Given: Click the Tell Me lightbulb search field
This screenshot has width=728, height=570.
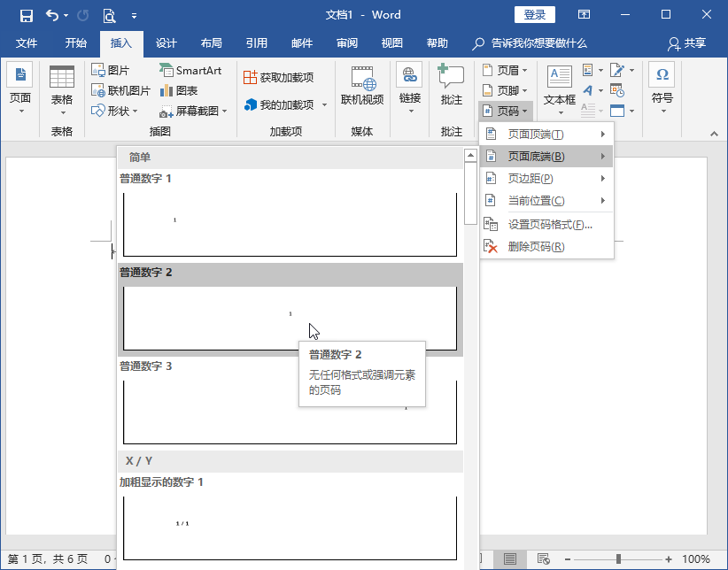Looking at the screenshot, I should click(x=530, y=43).
